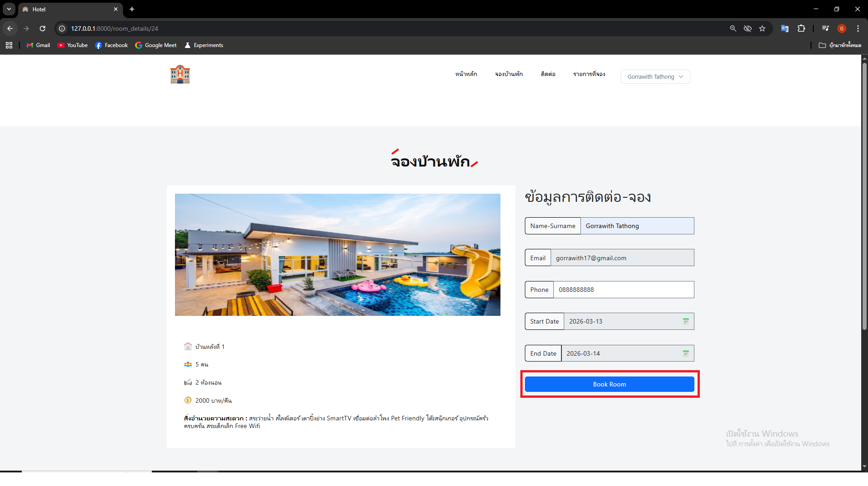Open the Chrome three-dot menu
The height and width of the screenshot is (486, 868).
point(858,29)
